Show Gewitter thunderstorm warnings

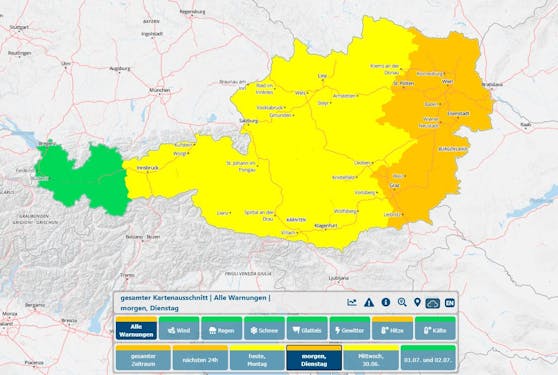(350, 328)
